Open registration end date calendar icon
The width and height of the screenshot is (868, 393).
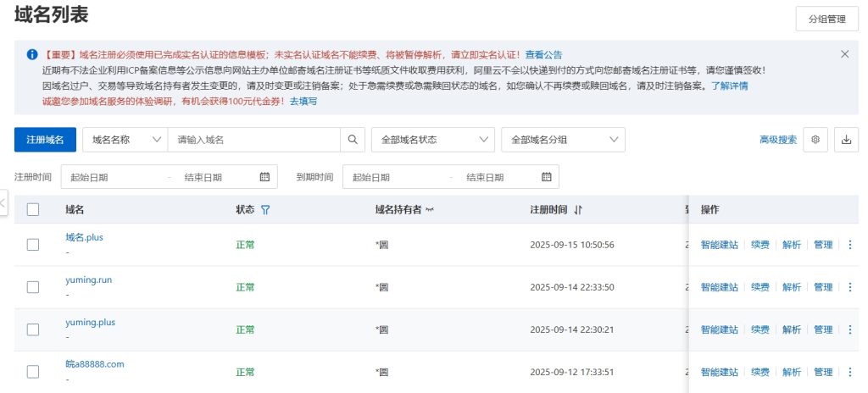pos(264,177)
